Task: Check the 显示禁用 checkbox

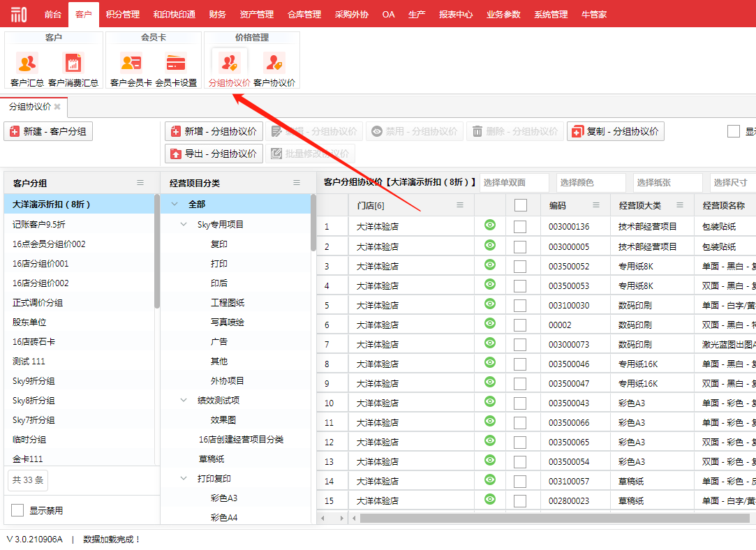Action: [17, 510]
